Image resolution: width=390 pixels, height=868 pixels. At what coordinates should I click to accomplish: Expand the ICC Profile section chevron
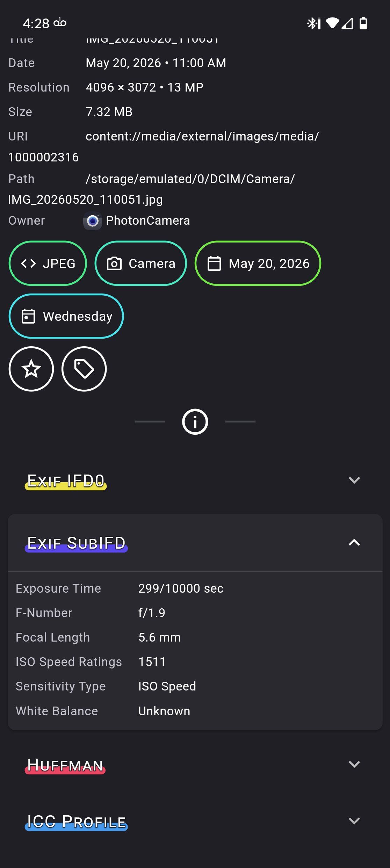click(x=354, y=821)
